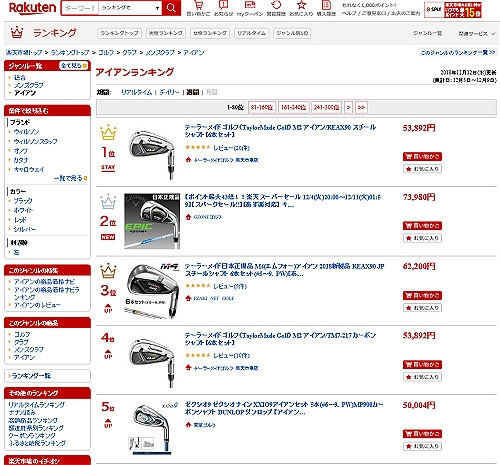Screen dimensions: 500x465
Task: Open reviews link for 3rd place item
Action: click(x=230, y=286)
